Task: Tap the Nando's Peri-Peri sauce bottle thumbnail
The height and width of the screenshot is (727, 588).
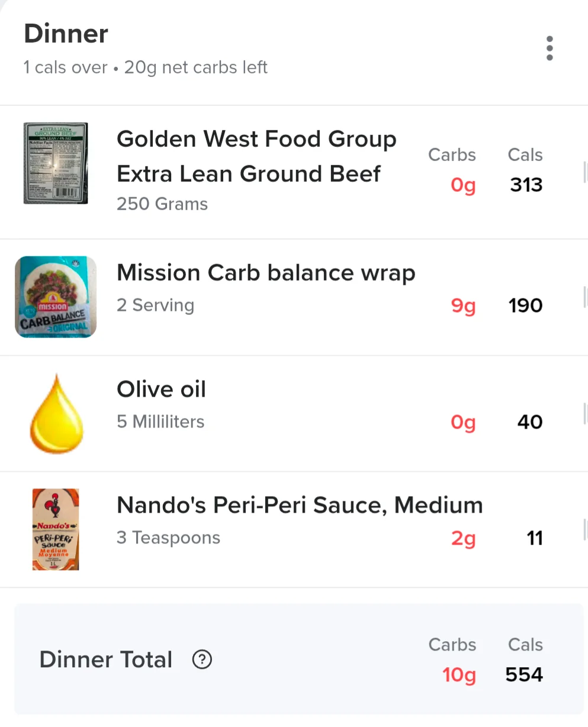Action: point(56,529)
